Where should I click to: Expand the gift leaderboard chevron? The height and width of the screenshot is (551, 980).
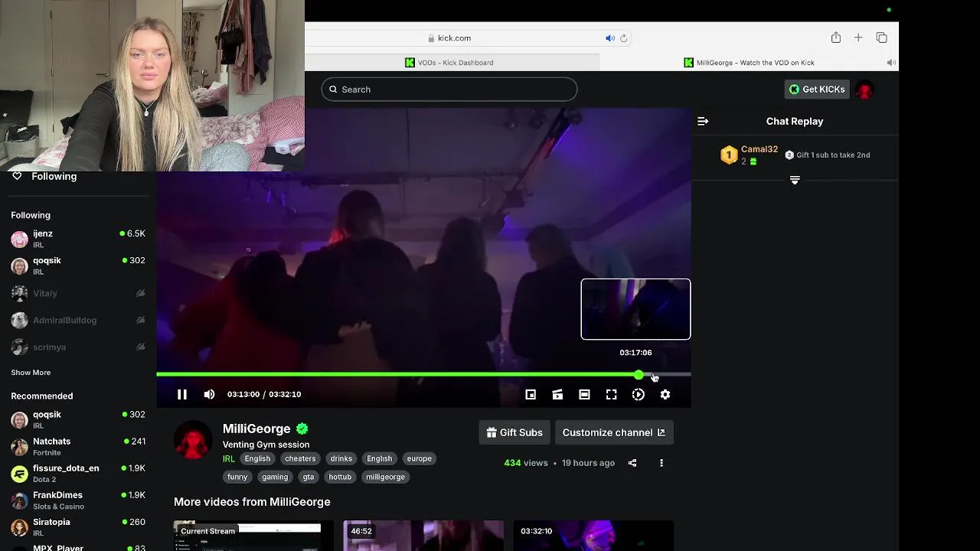[795, 180]
